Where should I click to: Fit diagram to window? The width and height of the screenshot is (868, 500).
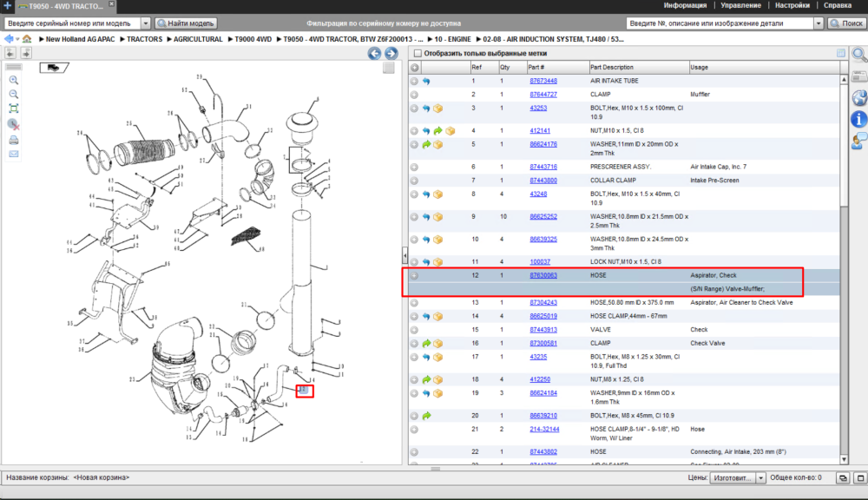click(x=14, y=109)
